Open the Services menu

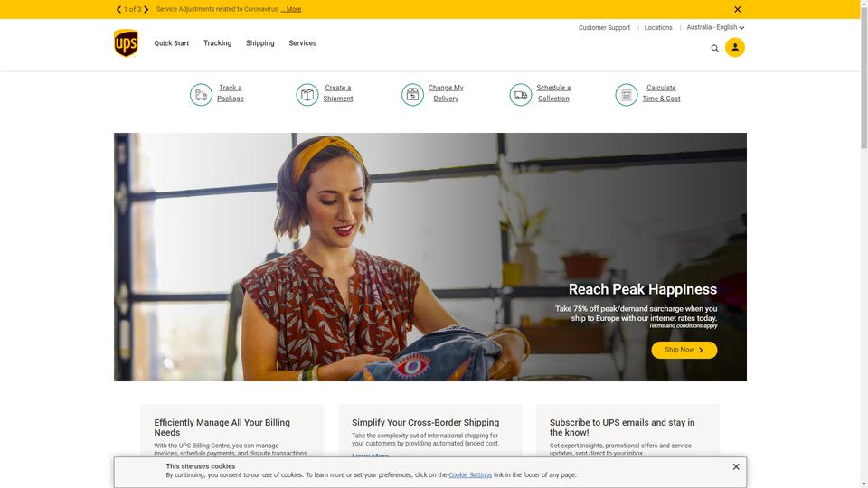click(302, 43)
